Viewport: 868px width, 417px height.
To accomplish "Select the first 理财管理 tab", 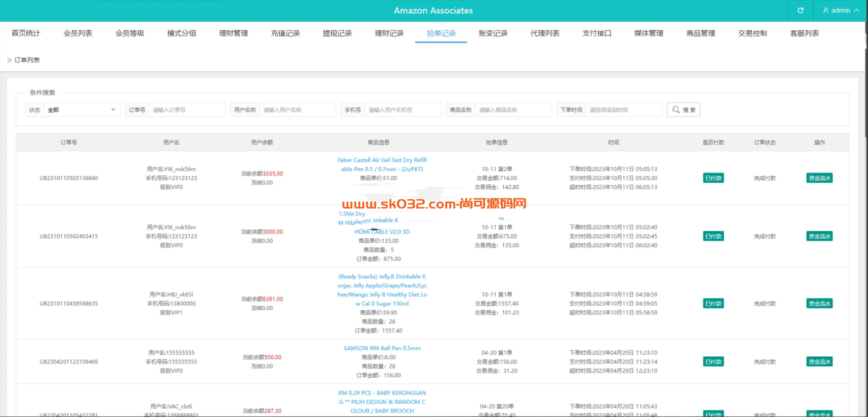I will [233, 33].
